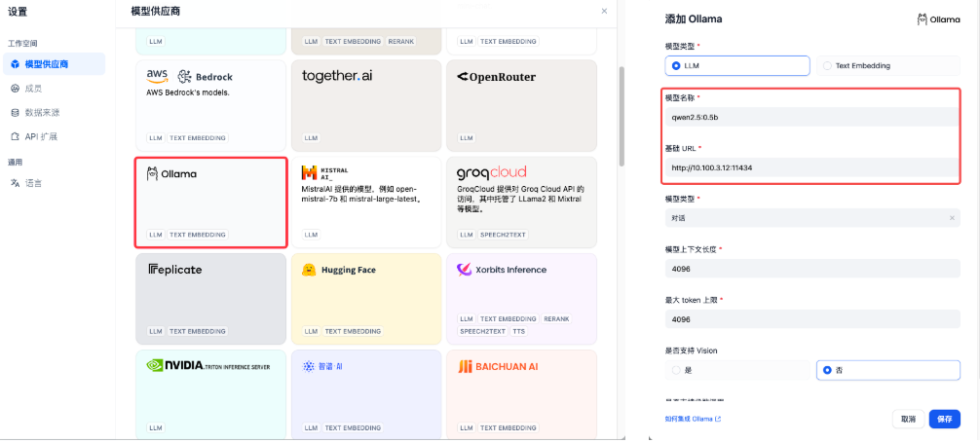
Task: Click the together.ai logo
Action: tap(337, 76)
